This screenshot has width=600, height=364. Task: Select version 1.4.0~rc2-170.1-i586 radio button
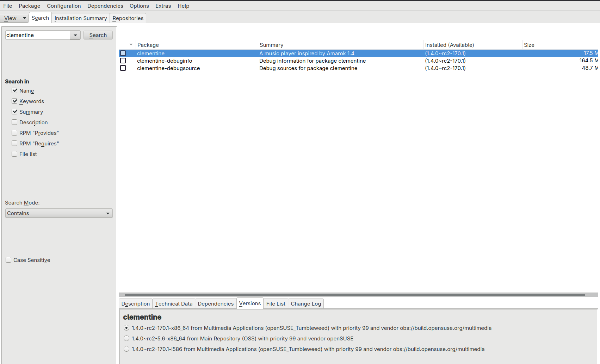pyautogui.click(x=126, y=349)
